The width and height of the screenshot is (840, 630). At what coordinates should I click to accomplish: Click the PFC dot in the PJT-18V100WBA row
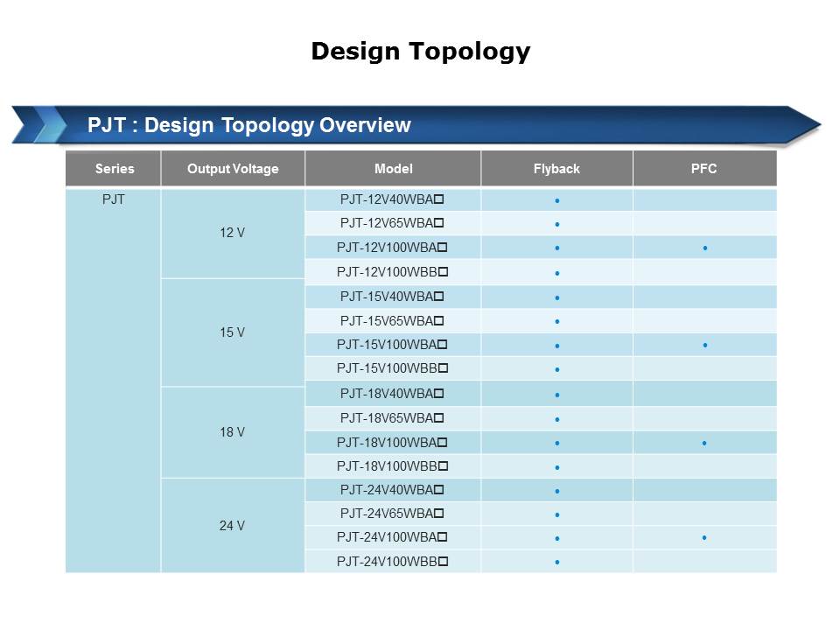pyautogui.click(x=704, y=444)
